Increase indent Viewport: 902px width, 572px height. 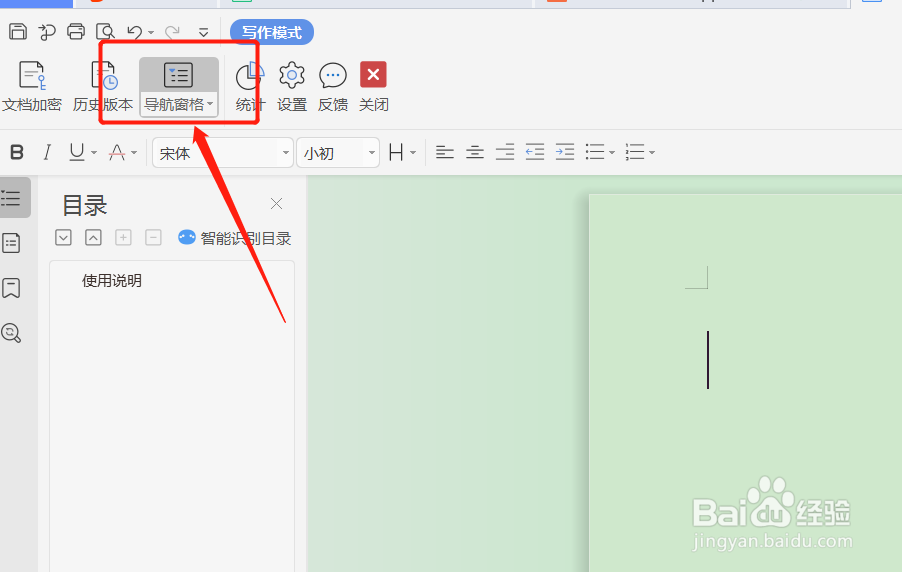564,152
